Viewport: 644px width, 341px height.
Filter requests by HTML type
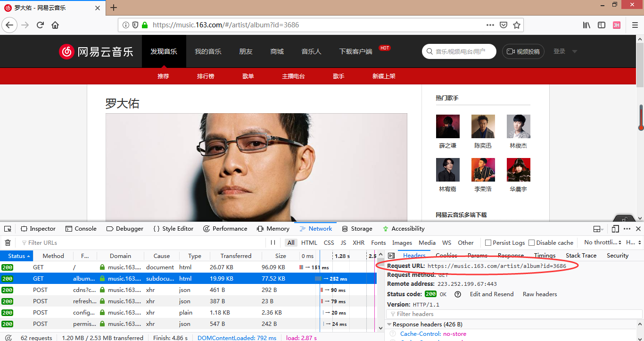(309, 242)
